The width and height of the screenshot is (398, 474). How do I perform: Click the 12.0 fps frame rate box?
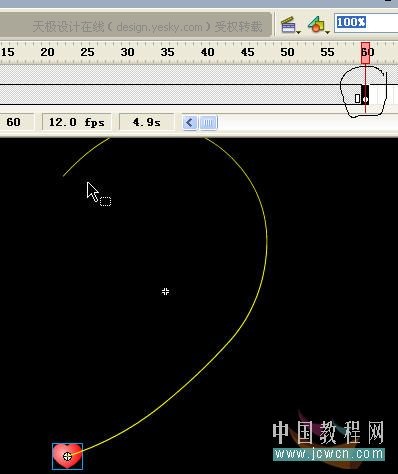point(77,122)
